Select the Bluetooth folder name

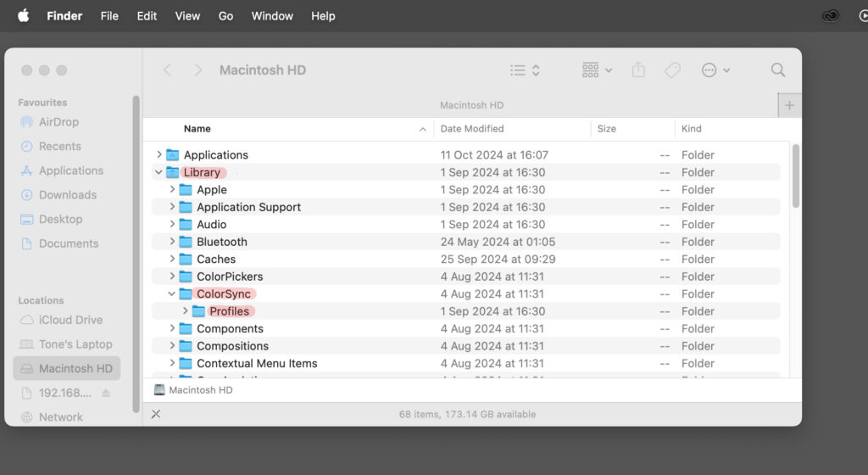coord(222,242)
